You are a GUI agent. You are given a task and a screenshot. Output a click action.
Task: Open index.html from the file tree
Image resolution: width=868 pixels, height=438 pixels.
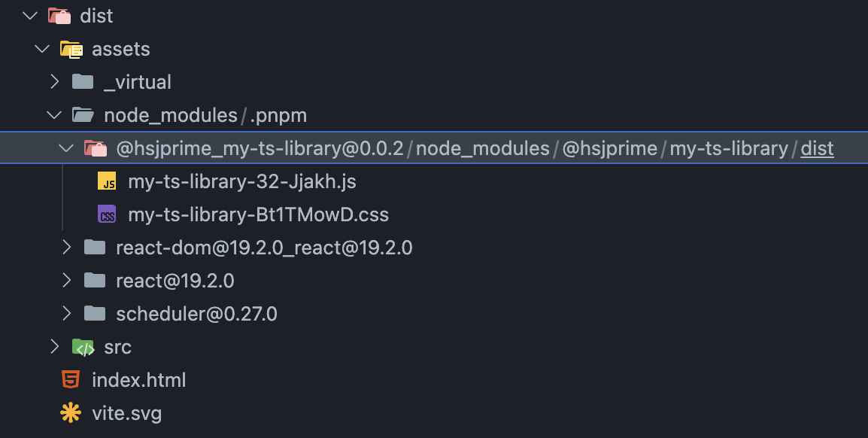point(139,379)
